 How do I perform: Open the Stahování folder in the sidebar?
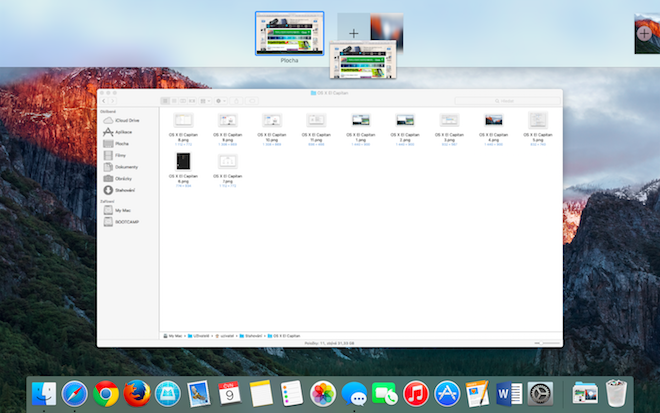point(126,189)
